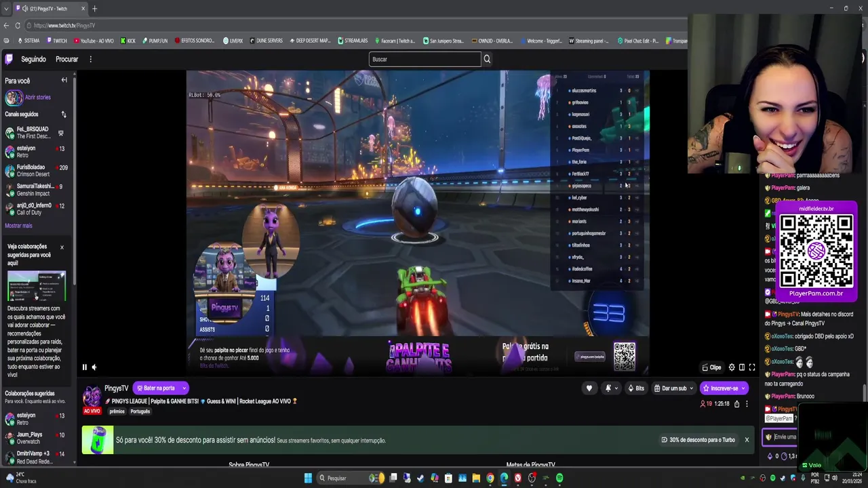Open the Procurar tab

(x=66, y=59)
